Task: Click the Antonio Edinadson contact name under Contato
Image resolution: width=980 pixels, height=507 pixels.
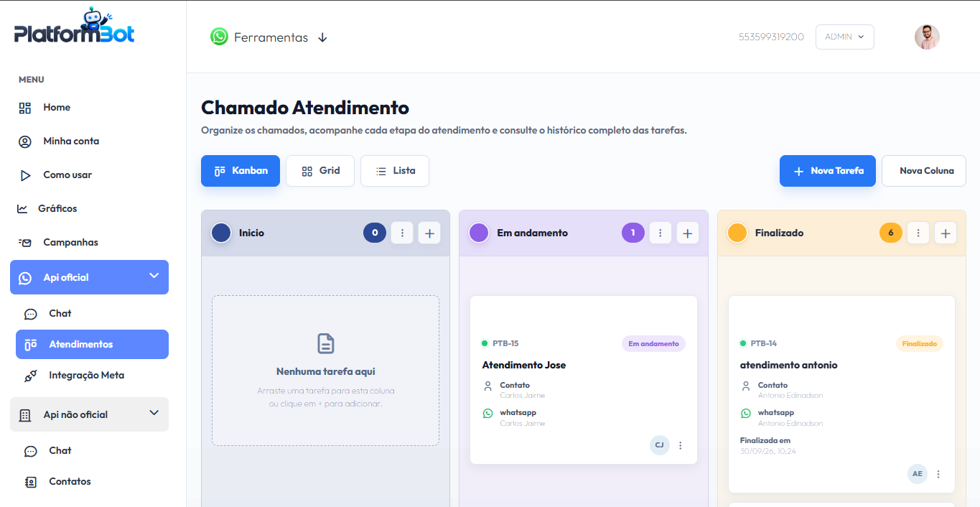Action: 790,396
